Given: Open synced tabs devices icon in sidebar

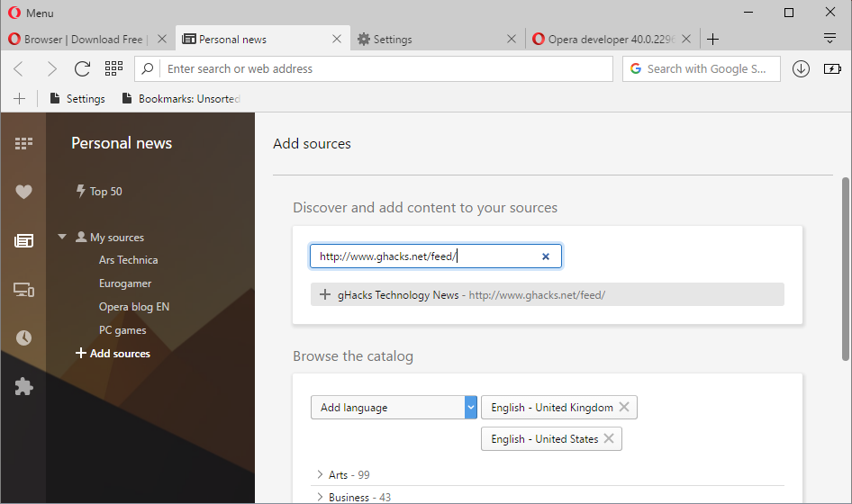Looking at the screenshot, I should pos(23,290).
